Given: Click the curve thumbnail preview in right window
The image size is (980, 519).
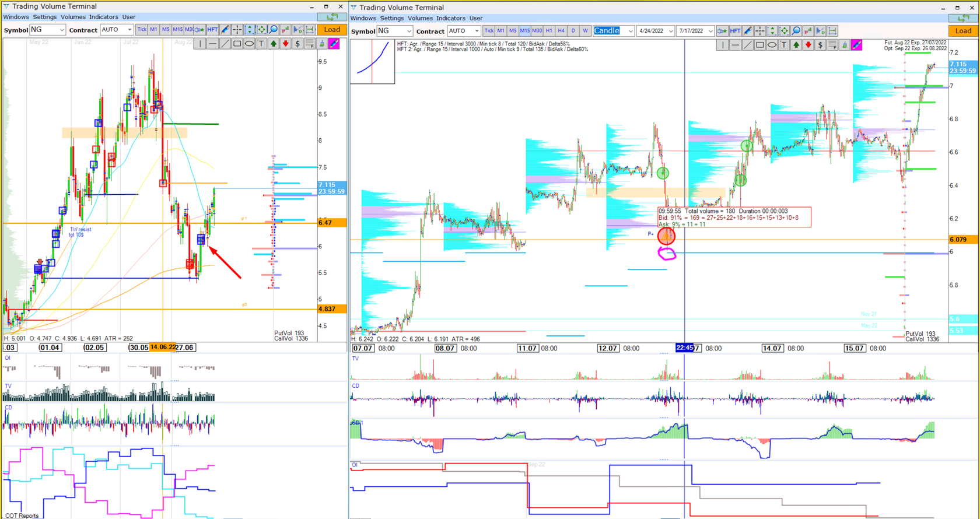Looking at the screenshot, I should pyautogui.click(x=373, y=62).
